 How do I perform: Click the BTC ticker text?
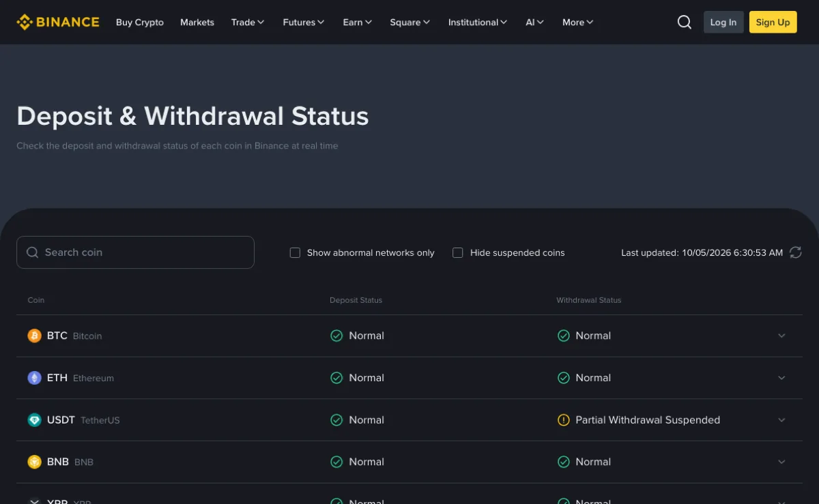(x=57, y=336)
